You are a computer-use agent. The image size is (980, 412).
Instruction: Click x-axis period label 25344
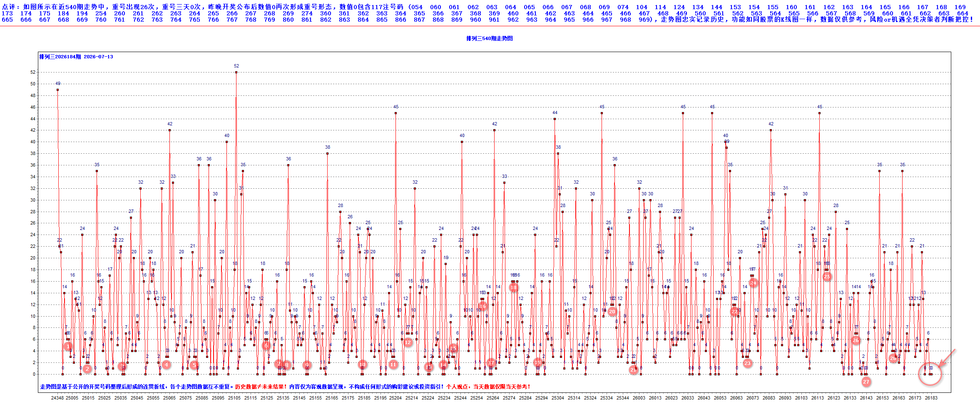(x=623, y=398)
